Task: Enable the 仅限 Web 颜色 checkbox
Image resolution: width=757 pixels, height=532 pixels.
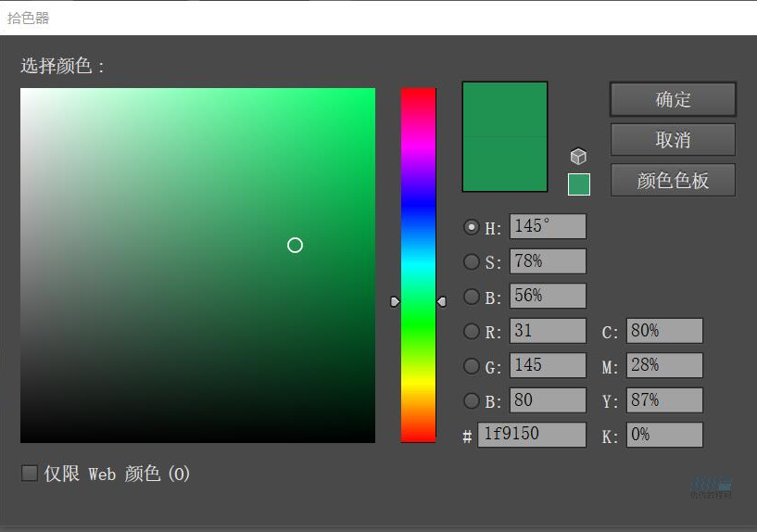Action: (x=30, y=474)
